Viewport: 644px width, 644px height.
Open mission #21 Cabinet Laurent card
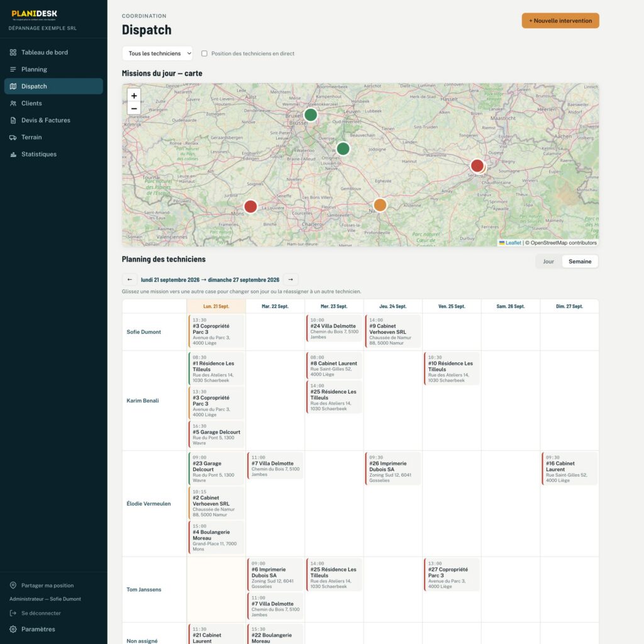216,635
